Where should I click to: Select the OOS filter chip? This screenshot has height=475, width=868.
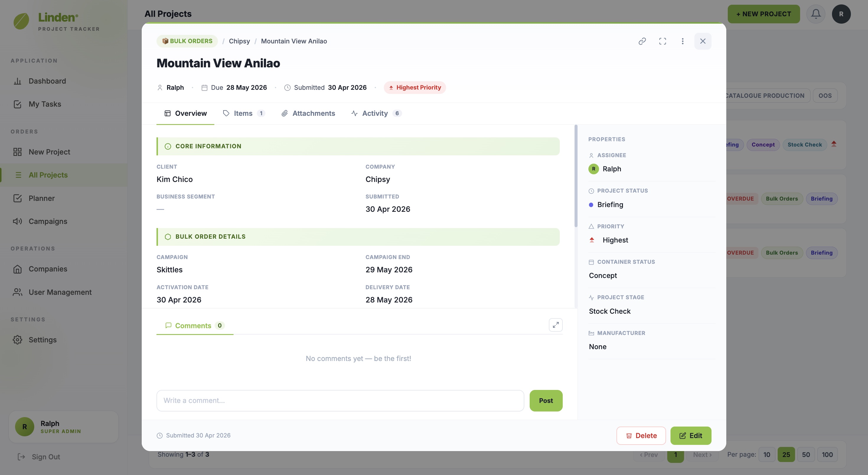825,96
